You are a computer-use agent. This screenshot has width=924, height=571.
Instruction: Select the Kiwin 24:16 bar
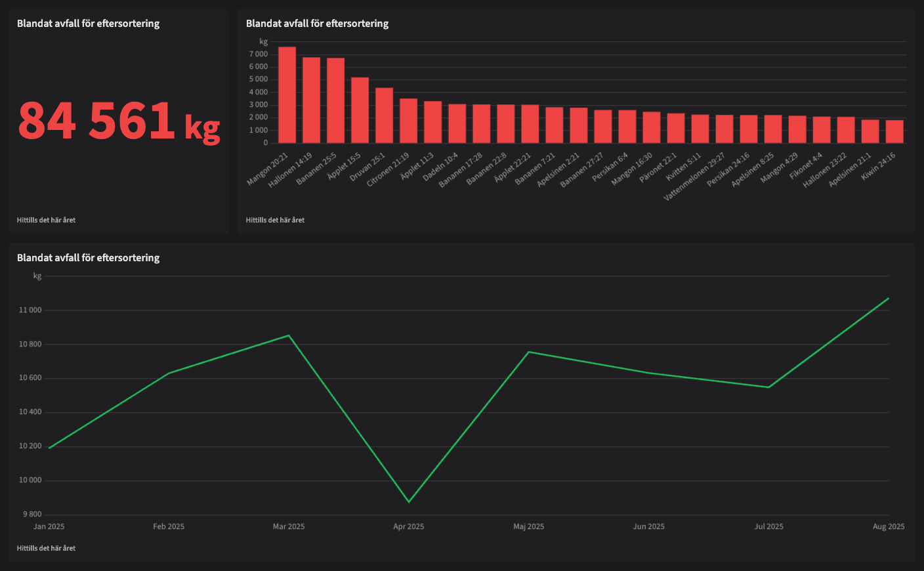click(x=894, y=131)
